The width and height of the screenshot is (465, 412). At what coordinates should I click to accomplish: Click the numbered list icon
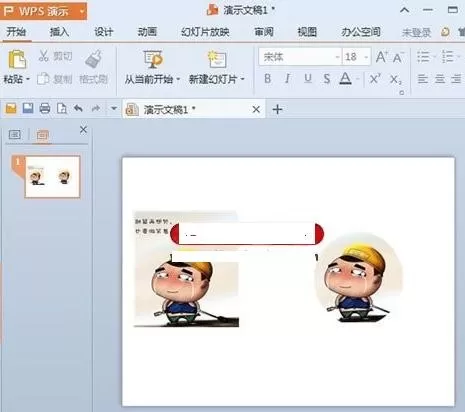coord(447,57)
